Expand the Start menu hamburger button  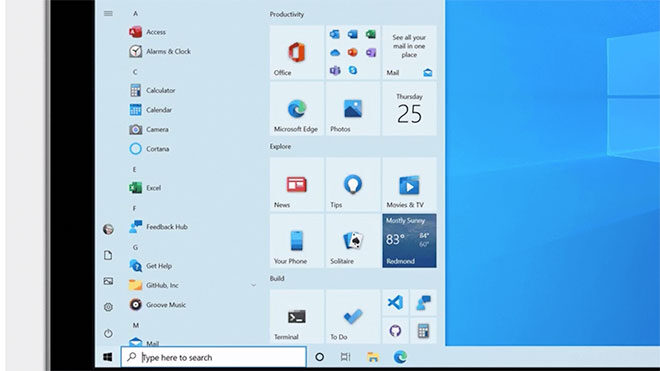click(108, 13)
